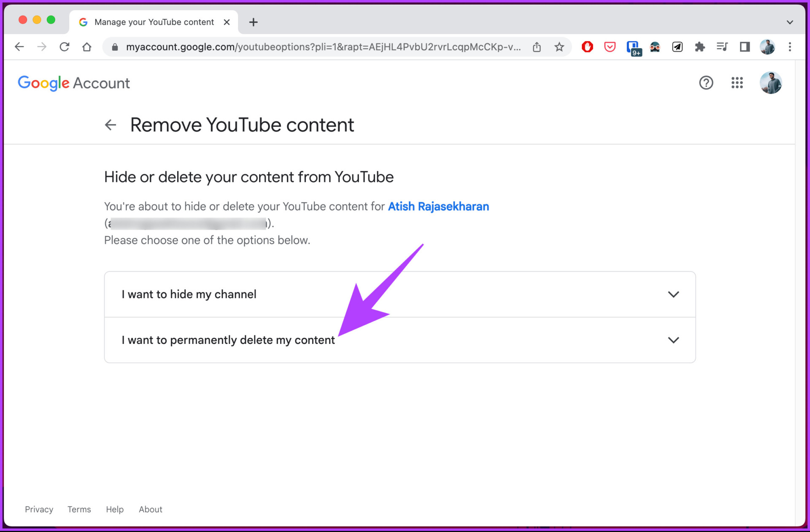The image size is (810, 532).
Task: Click the chevron for permanently delete content
Action: tap(674, 340)
